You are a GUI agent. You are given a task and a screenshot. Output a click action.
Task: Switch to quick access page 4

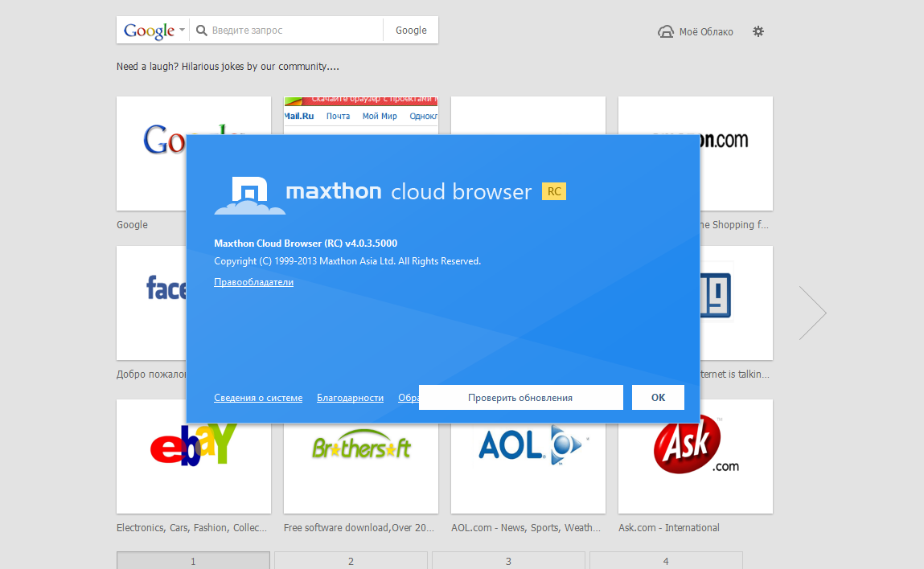click(666, 560)
